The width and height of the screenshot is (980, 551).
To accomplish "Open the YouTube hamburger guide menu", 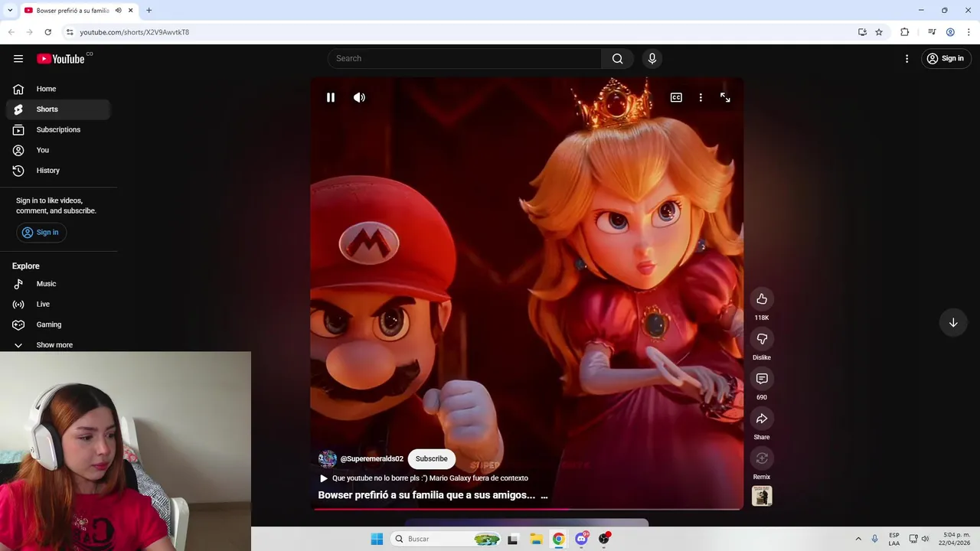I will (18, 59).
